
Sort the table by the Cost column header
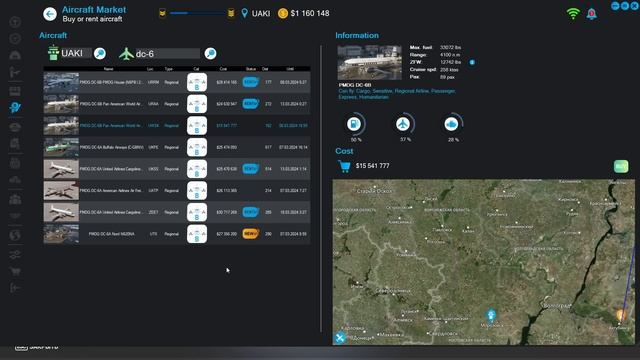[x=223, y=69]
